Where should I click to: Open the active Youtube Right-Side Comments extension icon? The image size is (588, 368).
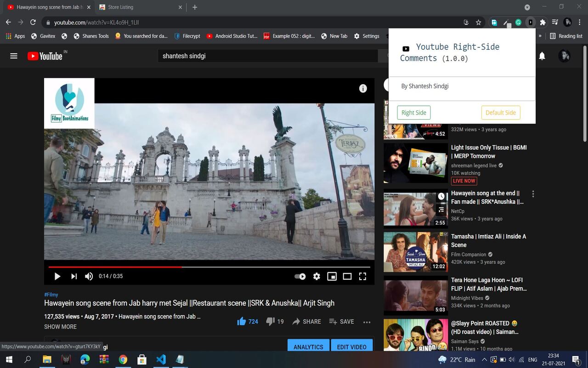[x=531, y=22]
